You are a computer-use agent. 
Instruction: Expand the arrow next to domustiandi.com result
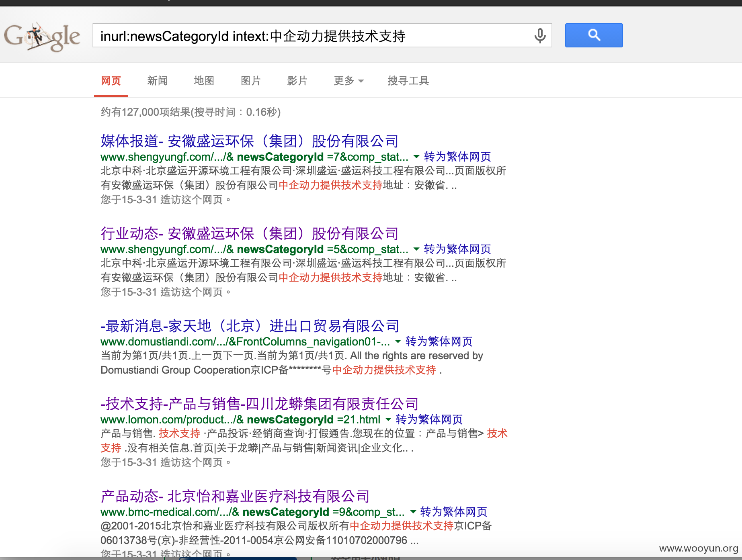pyautogui.click(x=397, y=342)
